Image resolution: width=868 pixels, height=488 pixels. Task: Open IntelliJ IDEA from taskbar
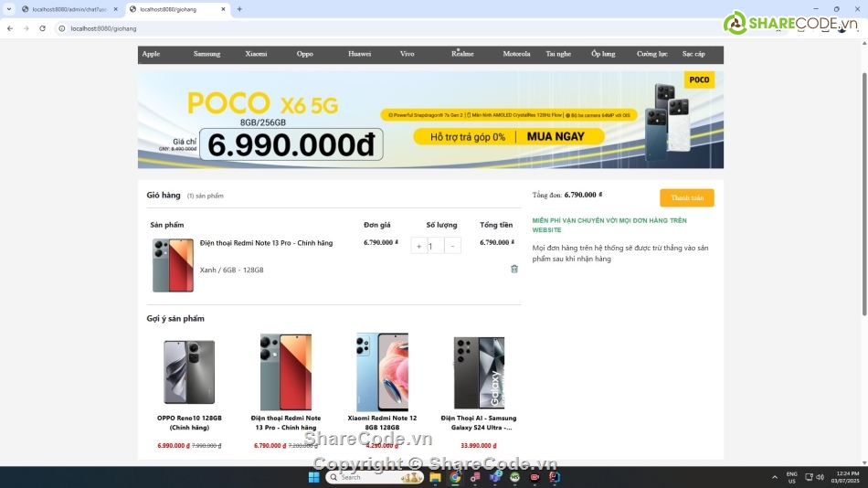click(554, 477)
